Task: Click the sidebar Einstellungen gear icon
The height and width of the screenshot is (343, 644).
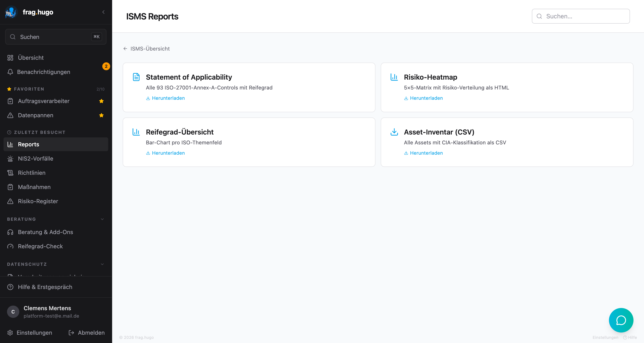Action: (x=10, y=333)
